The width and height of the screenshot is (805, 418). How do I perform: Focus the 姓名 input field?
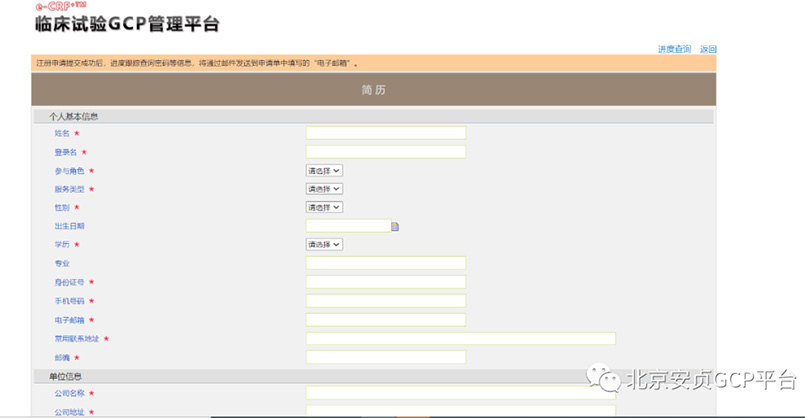[386, 133]
